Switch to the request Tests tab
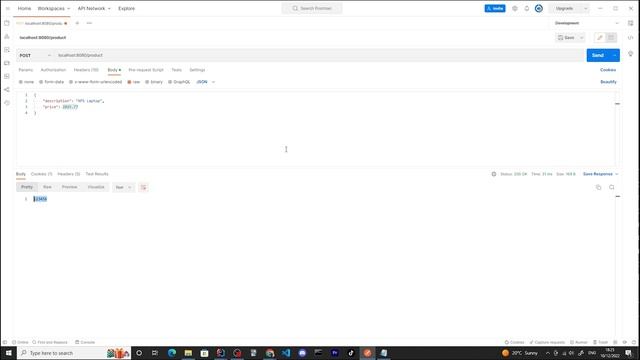 pos(176,70)
